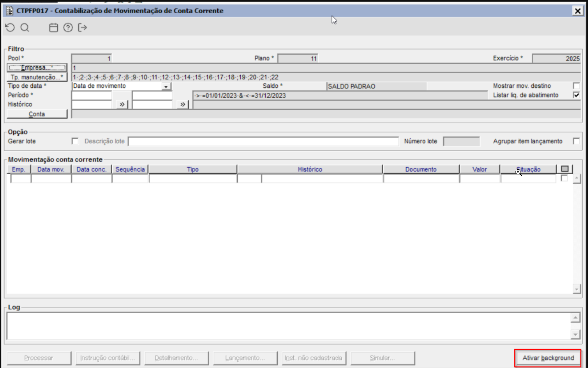This screenshot has width=588, height=368.
Task: Click the period expression '>=01/01/2023 & <=31/12/2023'
Action: pyautogui.click(x=340, y=95)
